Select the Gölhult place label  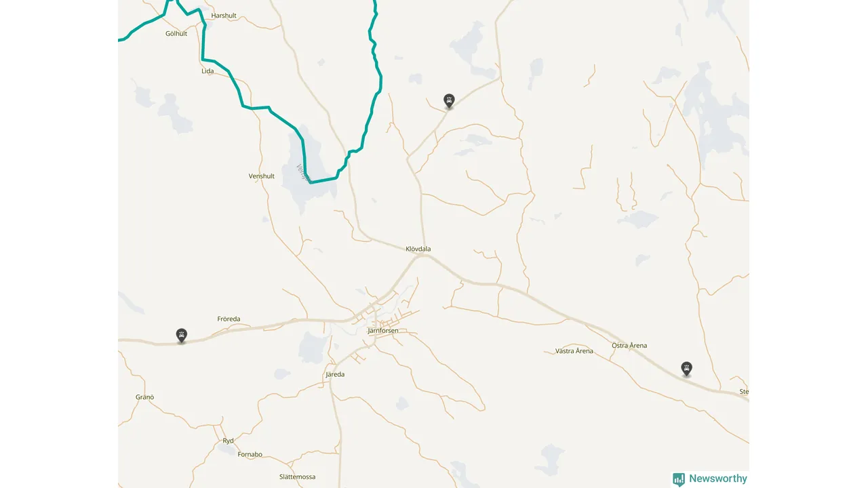pos(176,33)
